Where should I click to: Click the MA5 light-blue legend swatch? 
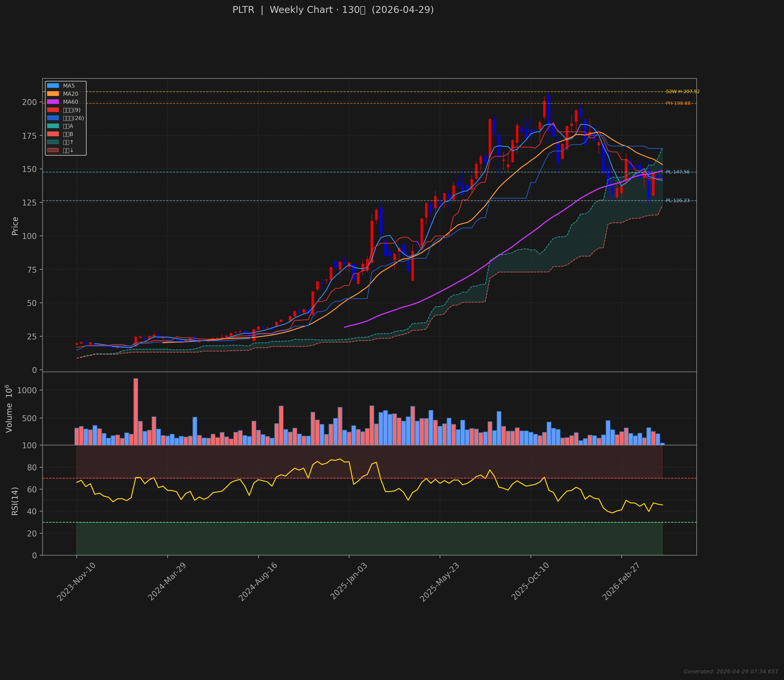[53, 86]
